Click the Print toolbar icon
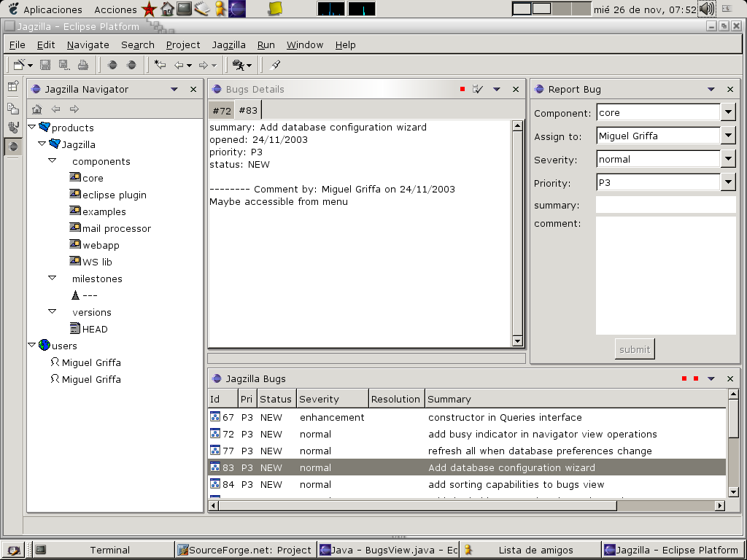This screenshot has width=747, height=560. (83, 65)
